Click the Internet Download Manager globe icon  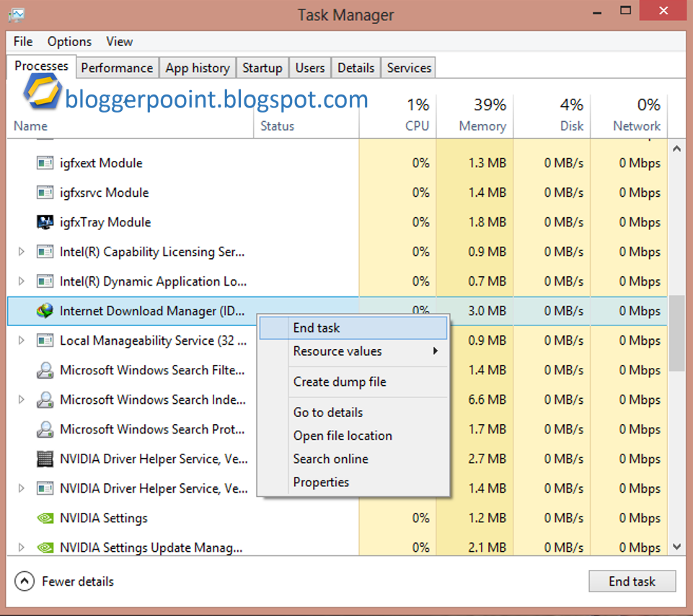pos(45,311)
